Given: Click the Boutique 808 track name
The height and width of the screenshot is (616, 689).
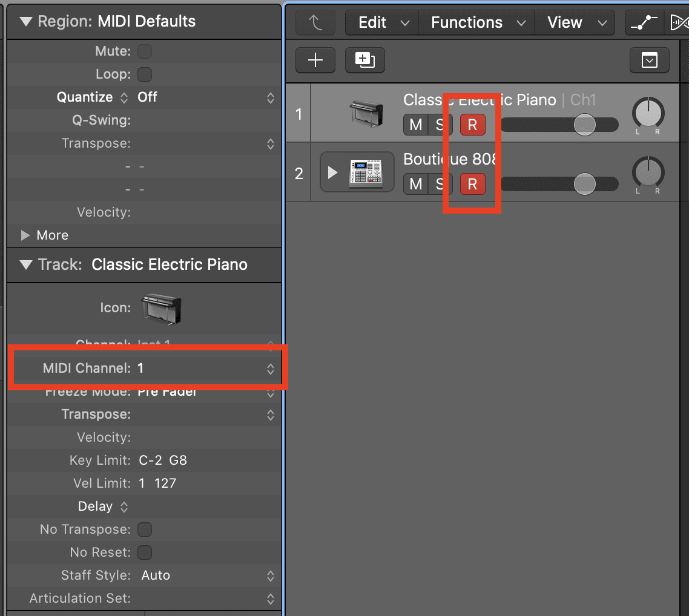Looking at the screenshot, I should click(449, 159).
